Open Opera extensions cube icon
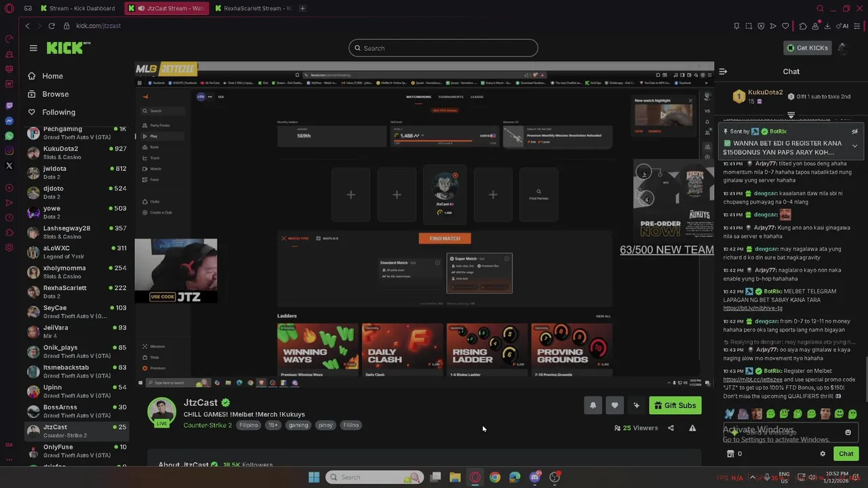 click(x=803, y=26)
